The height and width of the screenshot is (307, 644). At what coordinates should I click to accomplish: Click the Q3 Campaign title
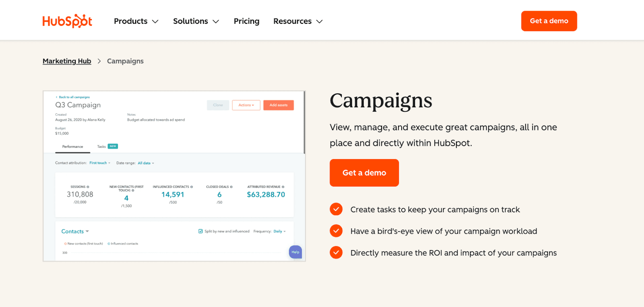(x=78, y=105)
